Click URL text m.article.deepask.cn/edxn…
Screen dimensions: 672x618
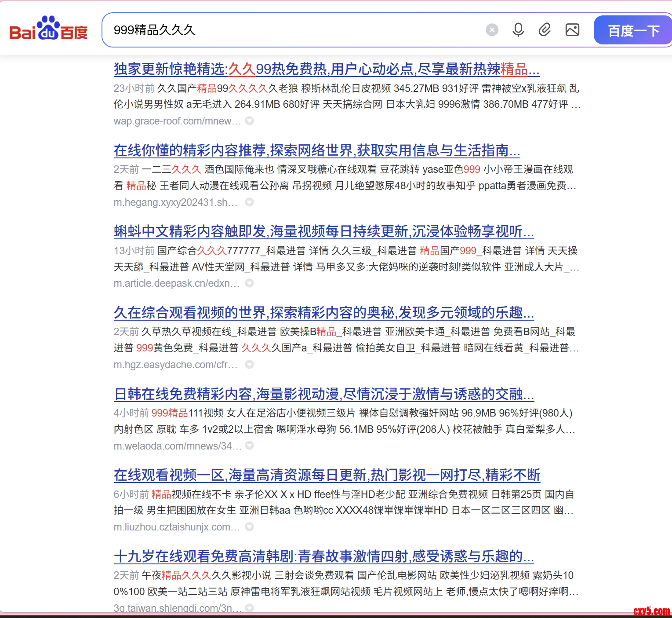click(x=177, y=283)
